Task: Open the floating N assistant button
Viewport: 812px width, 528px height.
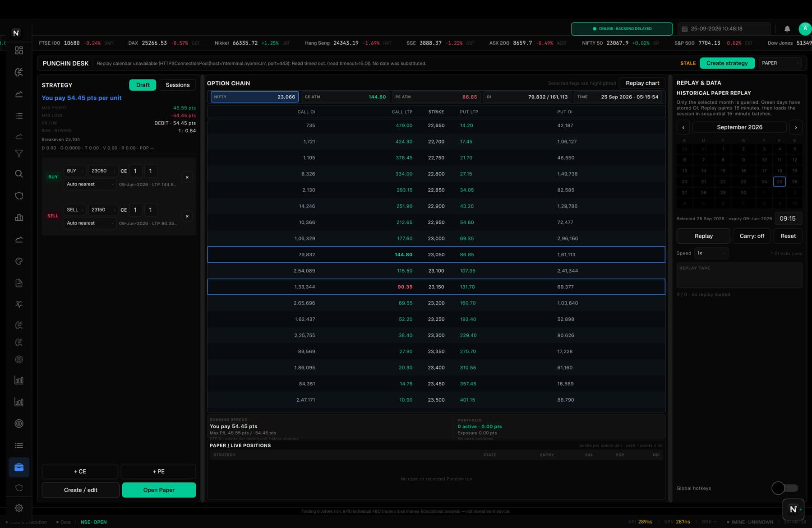Action: 793,509
